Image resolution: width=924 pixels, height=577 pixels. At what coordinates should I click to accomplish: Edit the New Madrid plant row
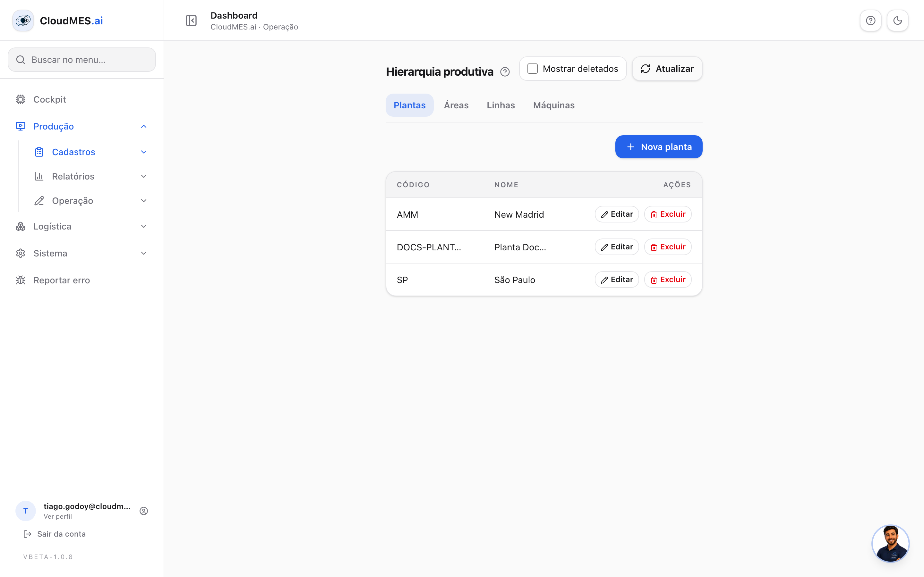coord(617,214)
